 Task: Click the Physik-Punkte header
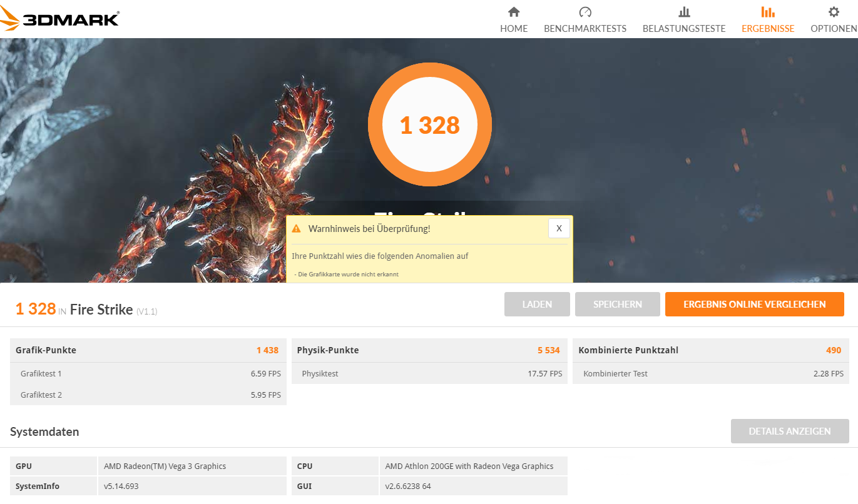tap(430, 350)
